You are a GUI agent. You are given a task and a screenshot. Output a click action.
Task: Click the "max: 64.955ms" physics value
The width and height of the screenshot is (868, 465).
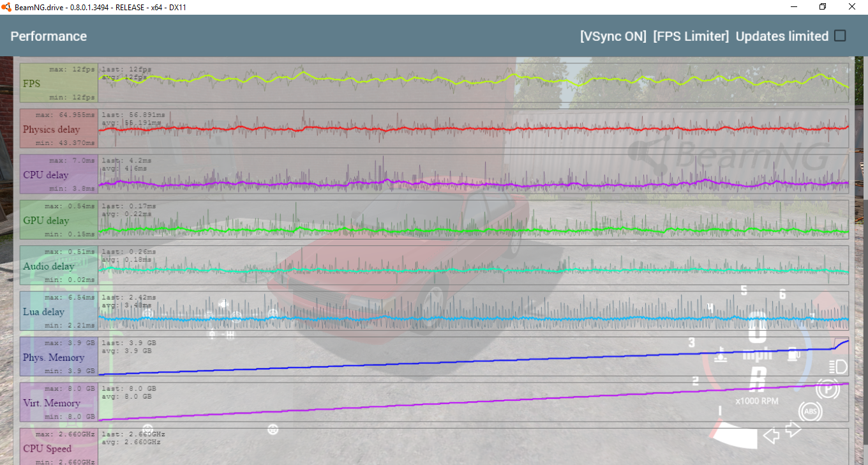point(65,114)
